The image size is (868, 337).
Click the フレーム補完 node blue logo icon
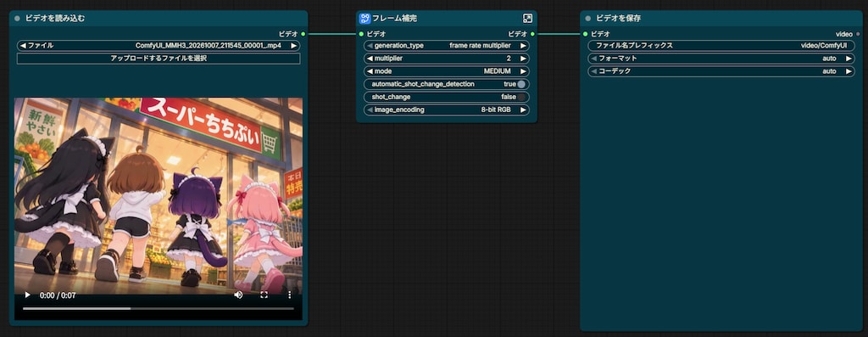[x=364, y=19]
